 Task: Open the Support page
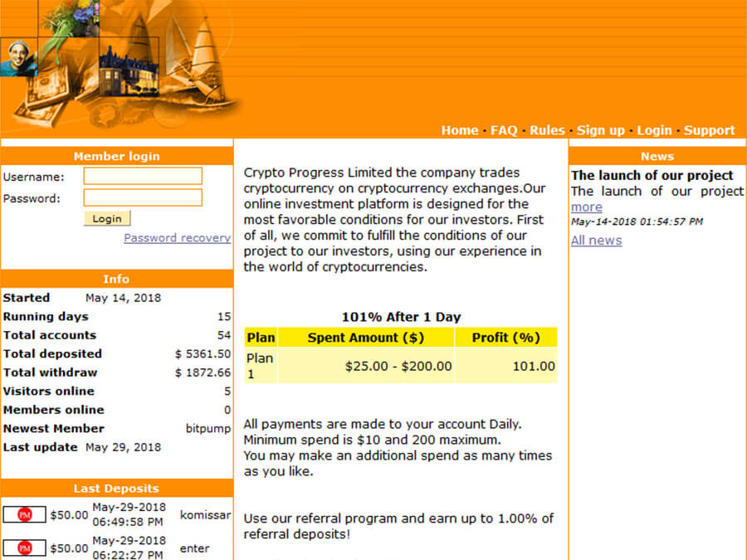click(710, 130)
